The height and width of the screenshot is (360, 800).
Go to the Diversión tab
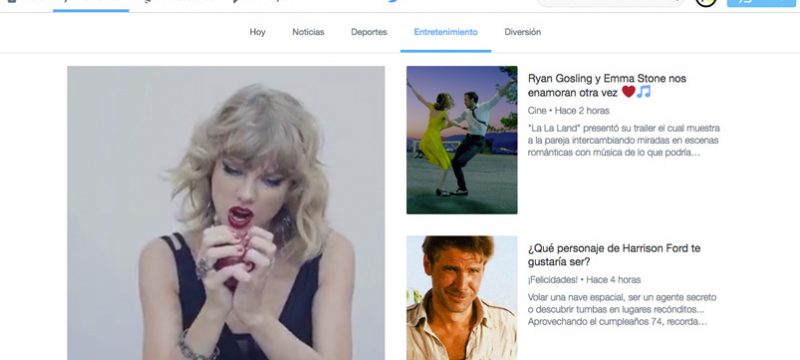[x=522, y=32]
